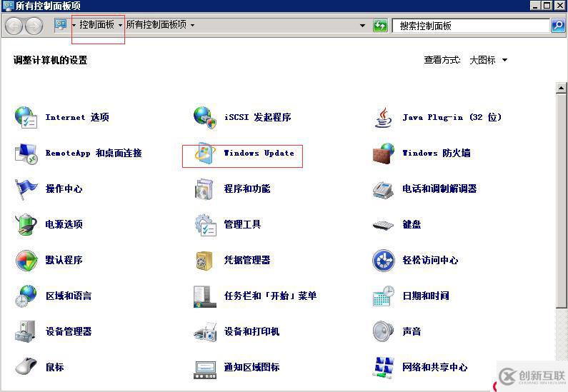Open the 凭据管理器 safe icon
Screen dimensions: 568x392
204,260
